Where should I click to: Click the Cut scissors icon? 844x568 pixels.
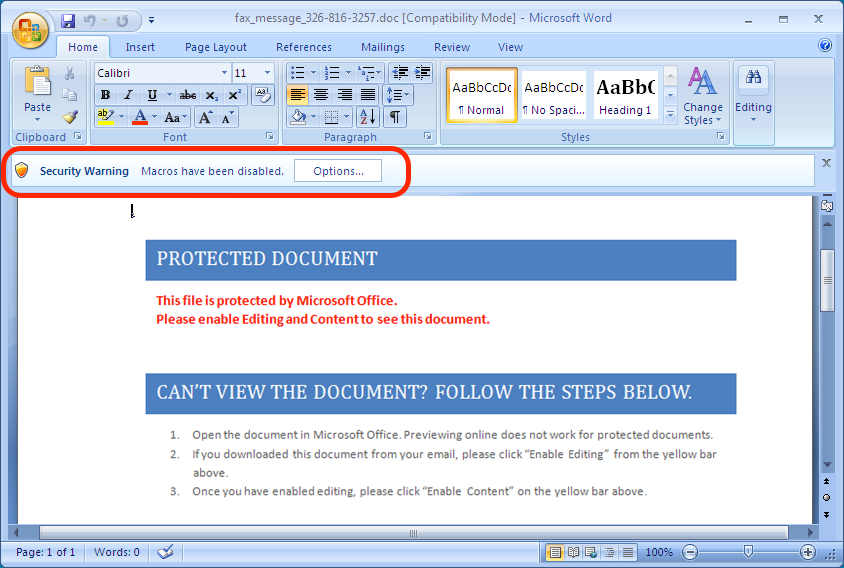point(69,73)
